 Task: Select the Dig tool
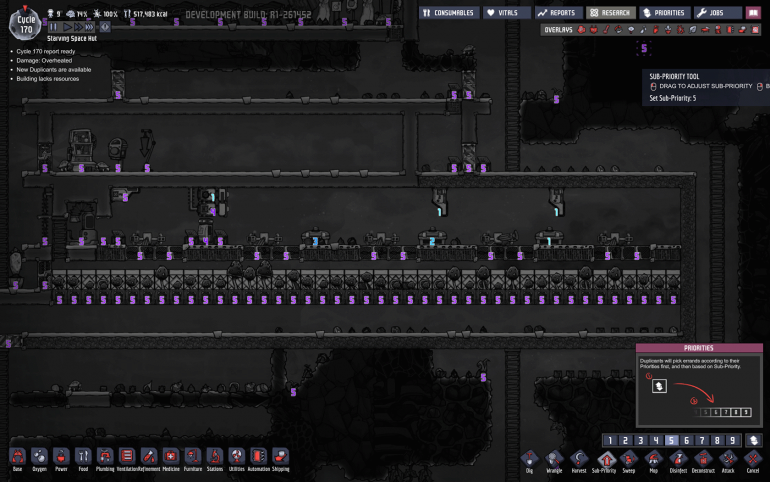click(x=530, y=458)
